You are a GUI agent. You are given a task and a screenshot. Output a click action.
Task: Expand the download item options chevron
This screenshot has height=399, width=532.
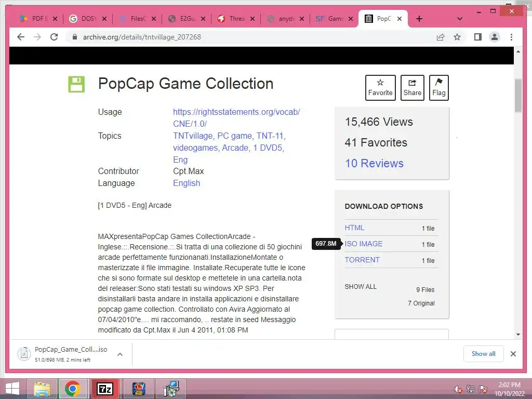point(120,354)
